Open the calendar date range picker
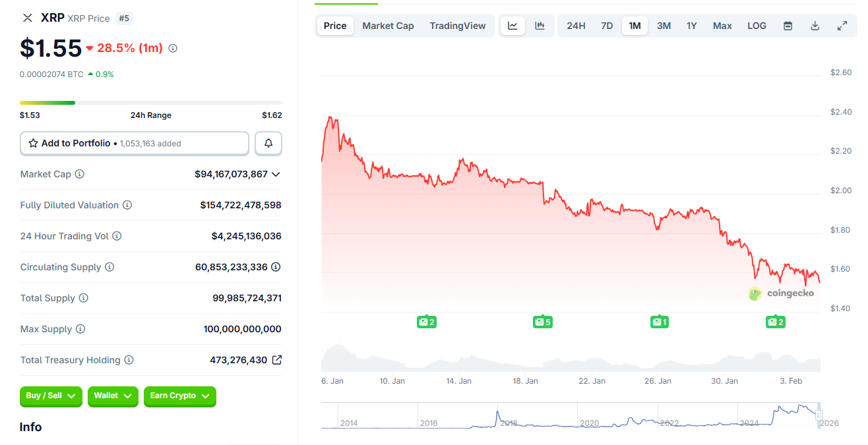Viewport: 868px width, 445px height. coord(788,26)
